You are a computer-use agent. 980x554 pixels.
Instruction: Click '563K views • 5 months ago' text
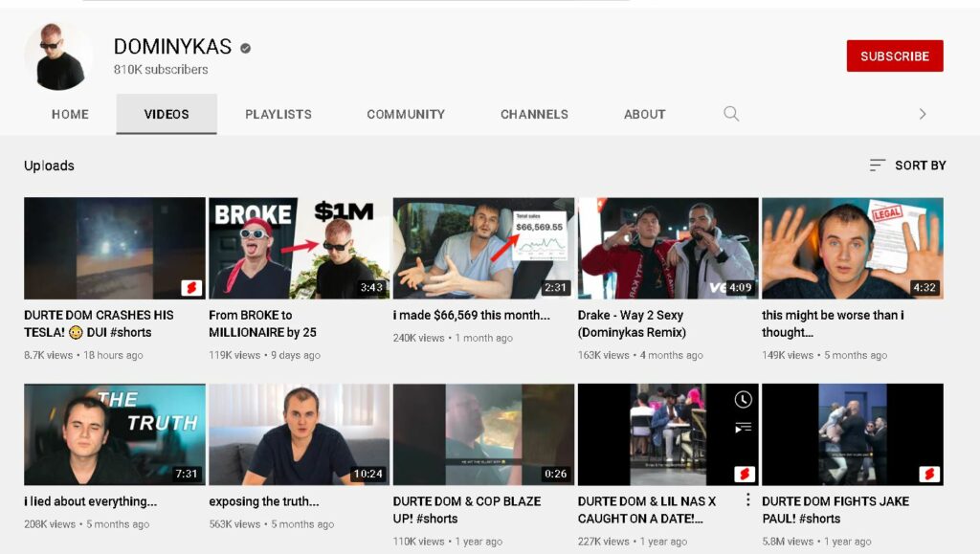[271, 524]
